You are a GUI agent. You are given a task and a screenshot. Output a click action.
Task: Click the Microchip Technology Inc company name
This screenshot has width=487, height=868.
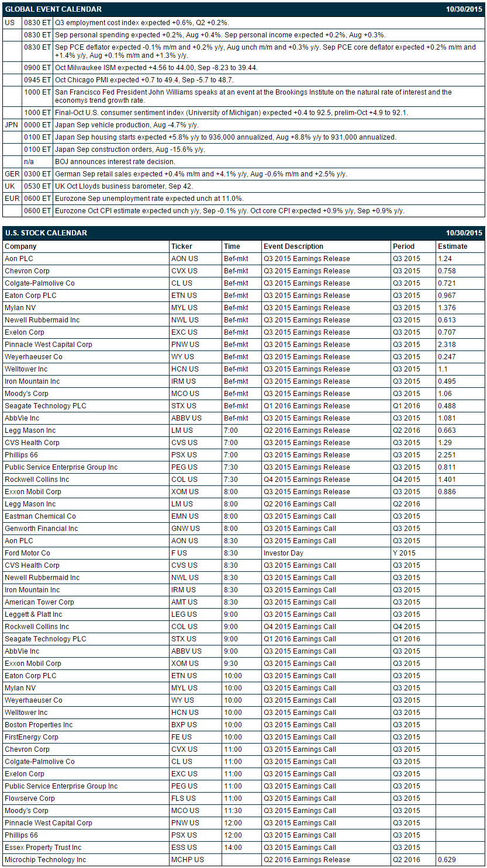(x=45, y=860)
